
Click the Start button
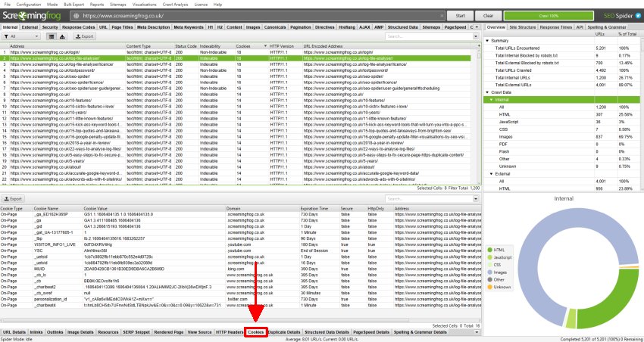click(460, 16)
